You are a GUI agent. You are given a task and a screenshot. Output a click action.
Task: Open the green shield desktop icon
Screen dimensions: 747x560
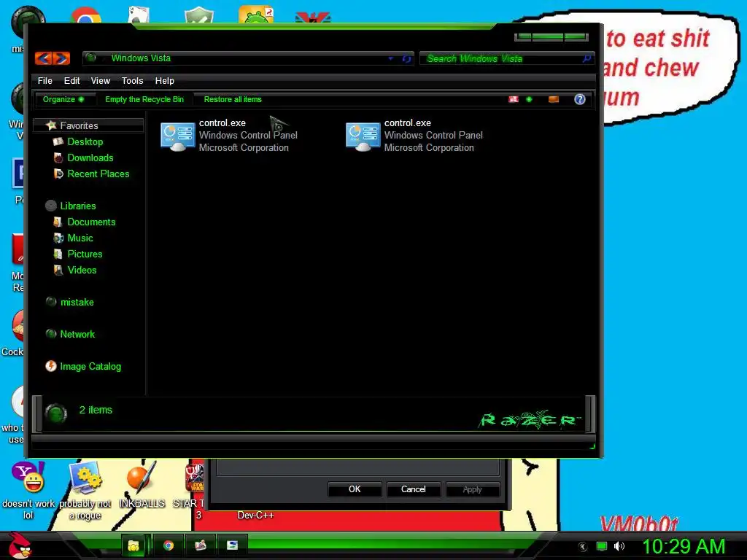[x=198, y=15]
